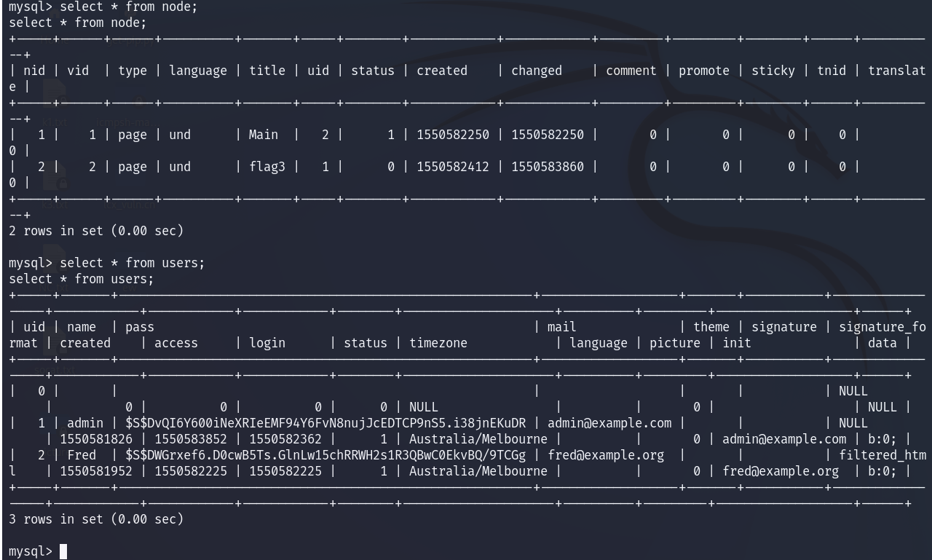
Task: Click admin's password hash starting $S$DvQI6Y600
Action: pos(325,423)
